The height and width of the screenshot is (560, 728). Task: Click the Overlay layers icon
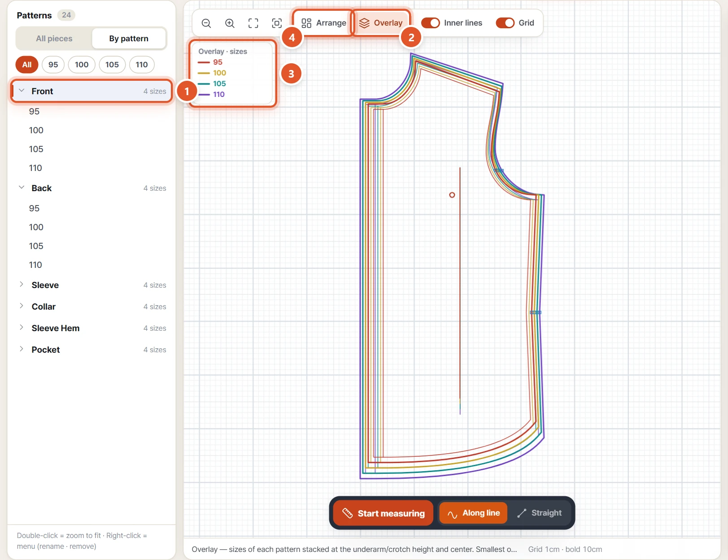click(364, 23)
